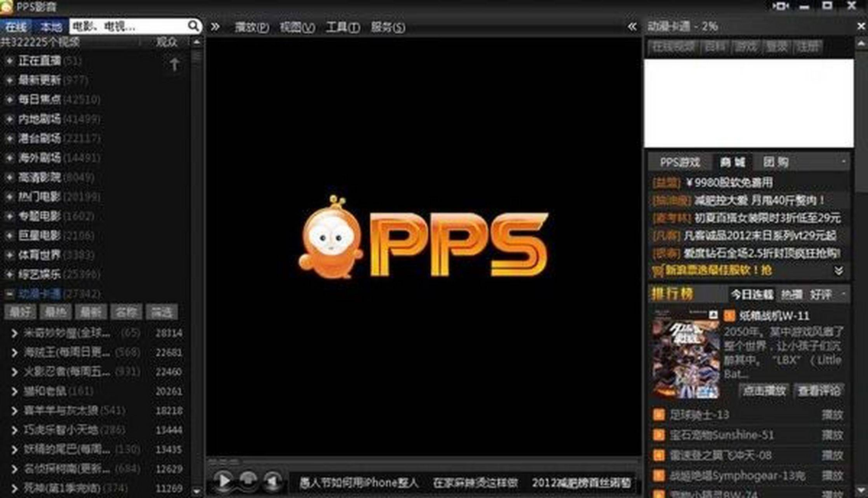Viewport: 868px width, 498px height.
Task: Select the 商城 tab
Action: [732, 162]
